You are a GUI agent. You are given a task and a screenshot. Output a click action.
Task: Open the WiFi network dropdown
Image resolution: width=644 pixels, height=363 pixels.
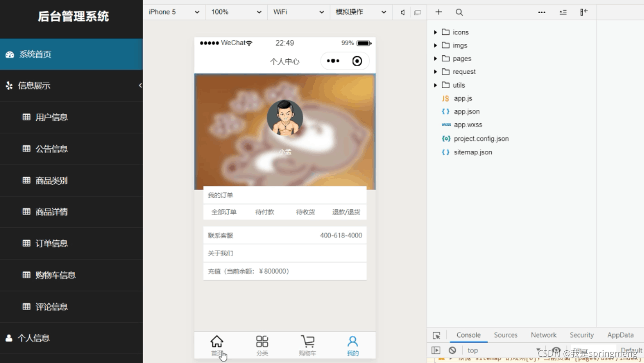[298, 12]
